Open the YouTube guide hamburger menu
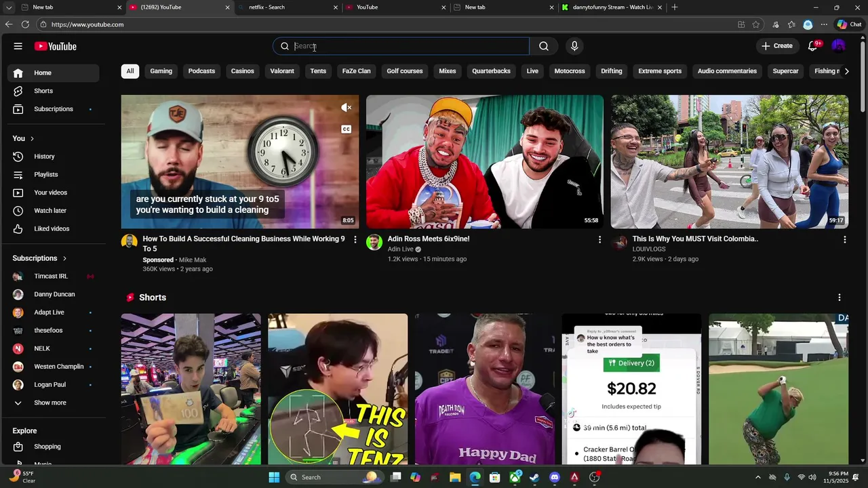 tap(18, 46)
